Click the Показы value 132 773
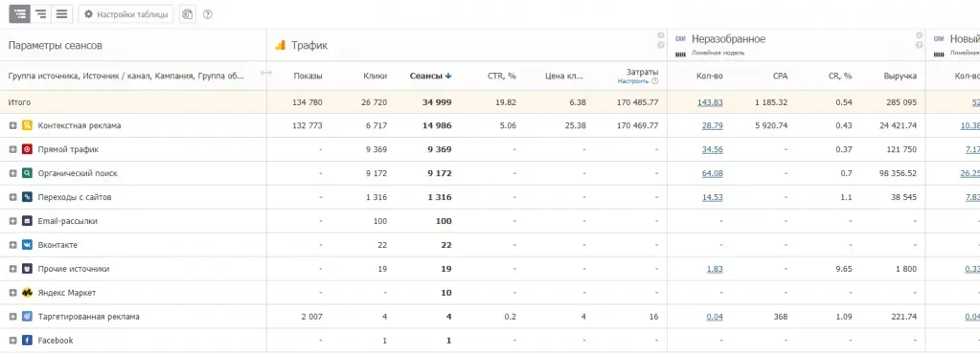 [x=308, y=125]
